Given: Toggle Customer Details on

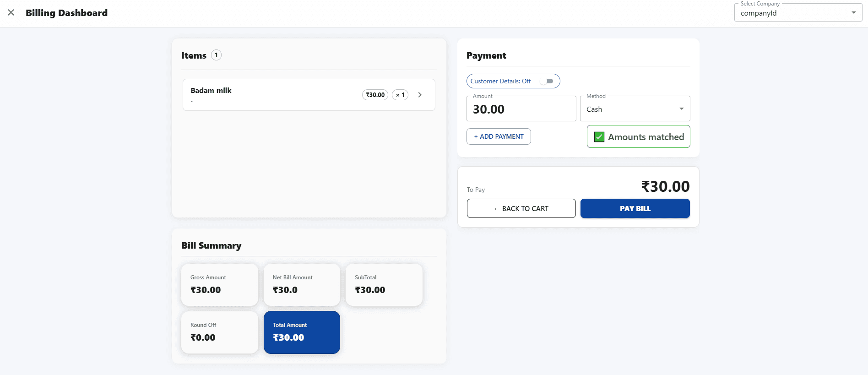Looking at the screenshot, I should coord(548,81).
